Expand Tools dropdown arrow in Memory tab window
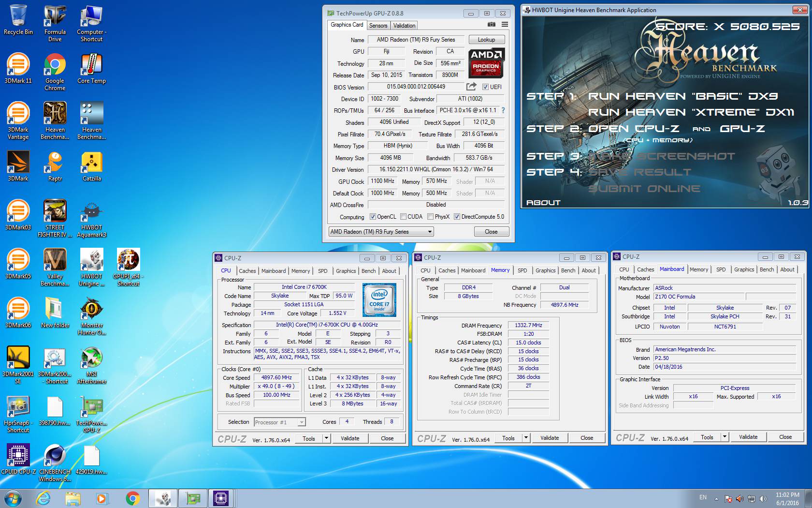 [526, 438]
